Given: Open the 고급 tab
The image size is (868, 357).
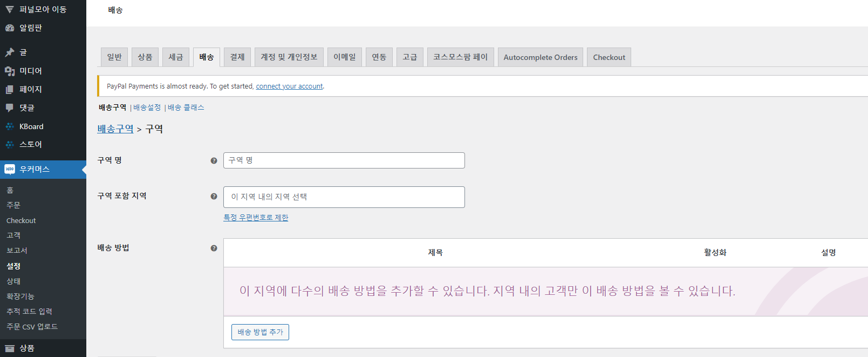Looking at the screenshot, I should click(x=410, y=57).
